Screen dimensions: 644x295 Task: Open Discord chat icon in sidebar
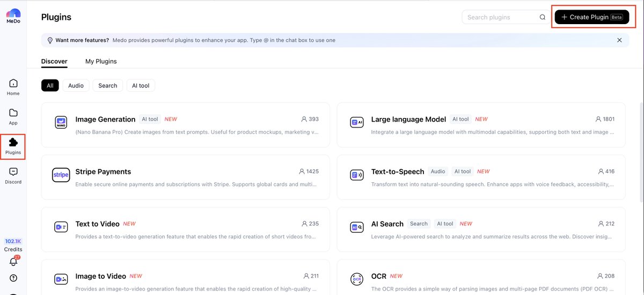click(x=13, y=175)
